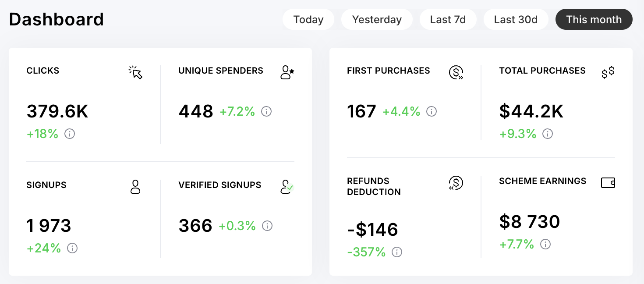644x284 pixels.
Task: Open info icon next to +7.2% spenders
Action: point(266,111)
